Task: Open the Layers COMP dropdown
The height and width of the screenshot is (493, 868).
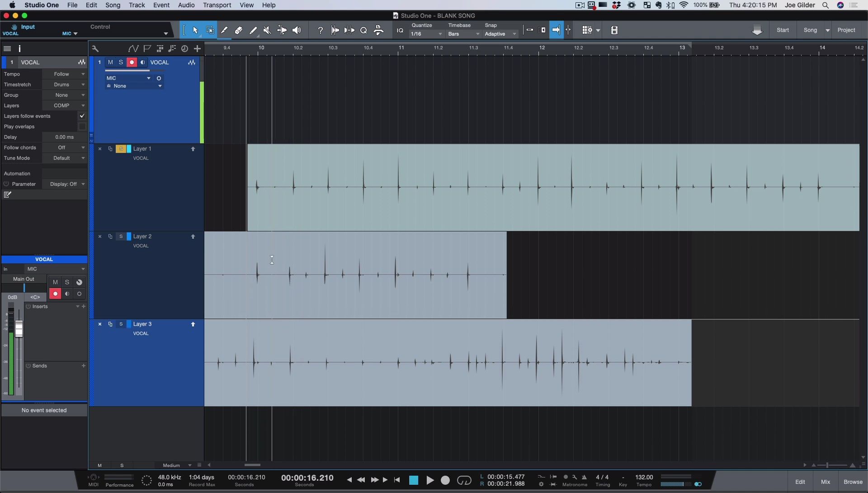Action: click(64, 105)
